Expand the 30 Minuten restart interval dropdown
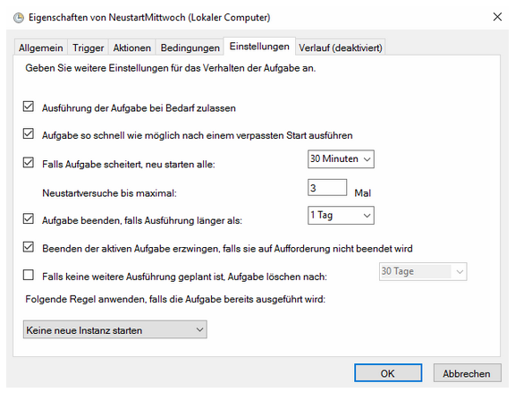Viewport: 532px width, 401px height. coord(341,159)
